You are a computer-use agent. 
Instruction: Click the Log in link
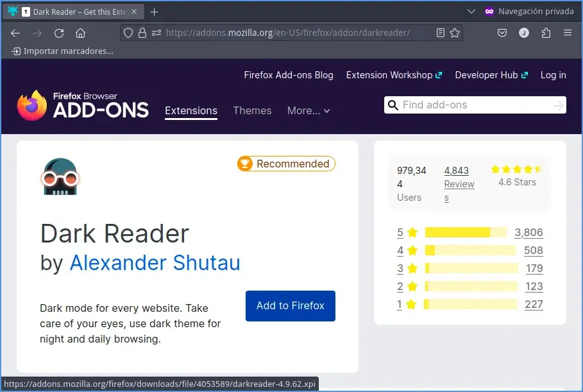[x=553, y=75]
